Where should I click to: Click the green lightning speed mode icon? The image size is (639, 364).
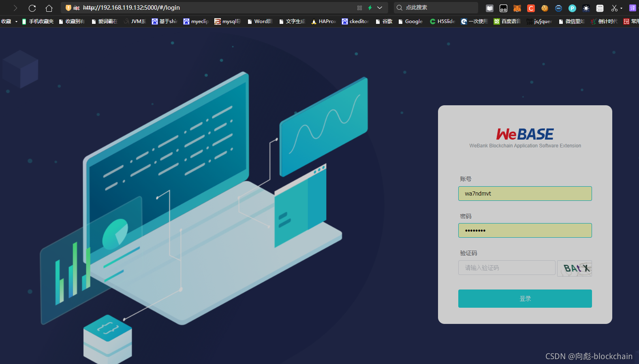tap(370, 8)
